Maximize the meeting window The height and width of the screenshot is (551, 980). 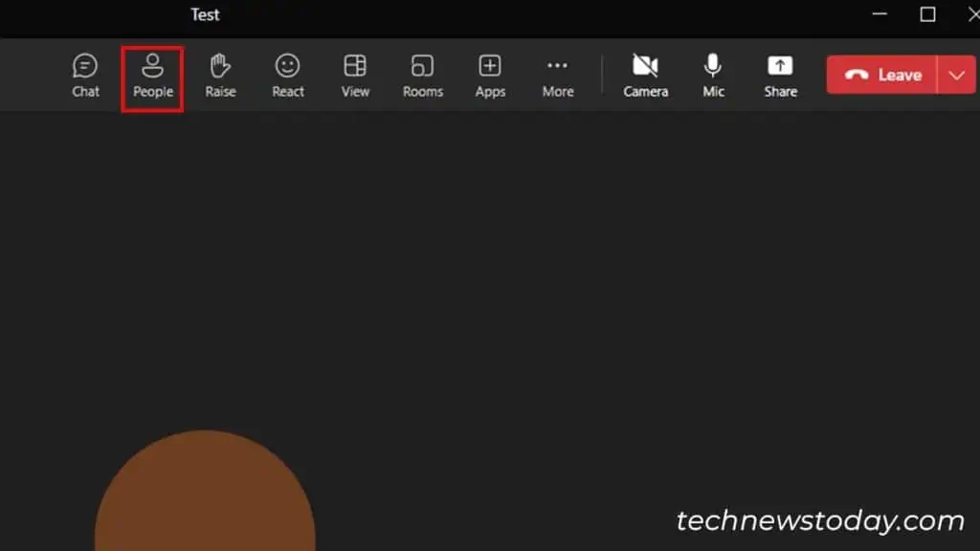tap(927, 14)
